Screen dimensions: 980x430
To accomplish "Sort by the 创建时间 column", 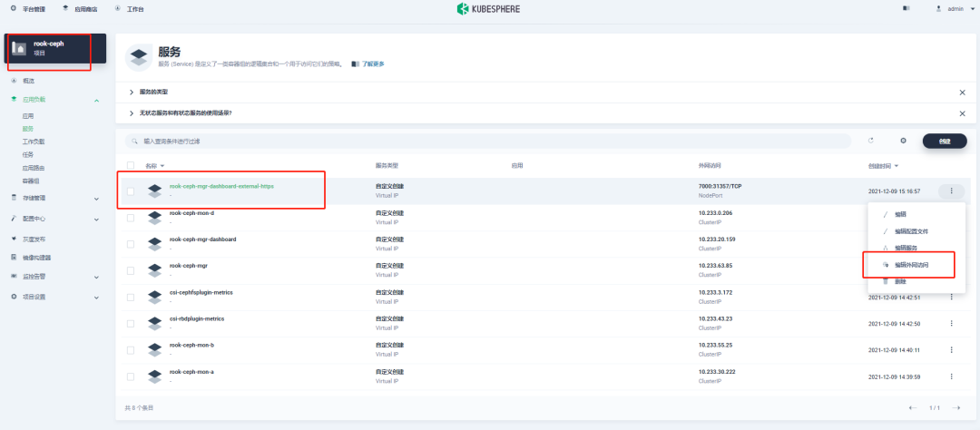I will (x=883, y=166).
